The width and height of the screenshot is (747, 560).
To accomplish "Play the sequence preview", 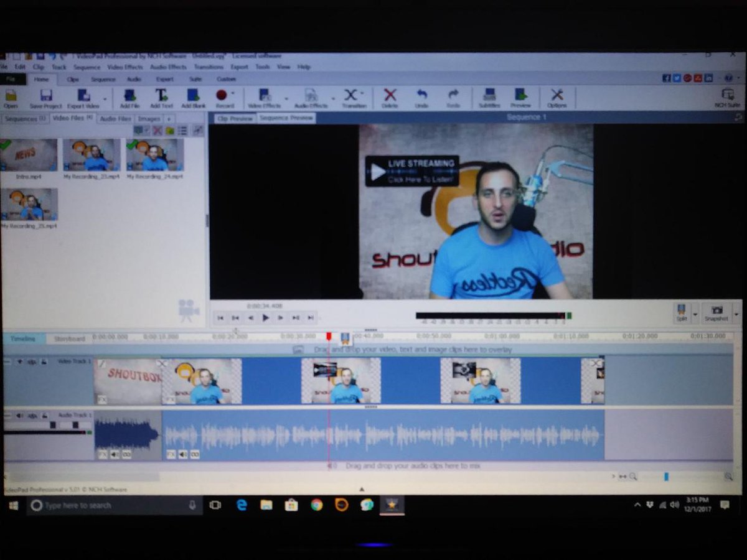I will point(266,317).
